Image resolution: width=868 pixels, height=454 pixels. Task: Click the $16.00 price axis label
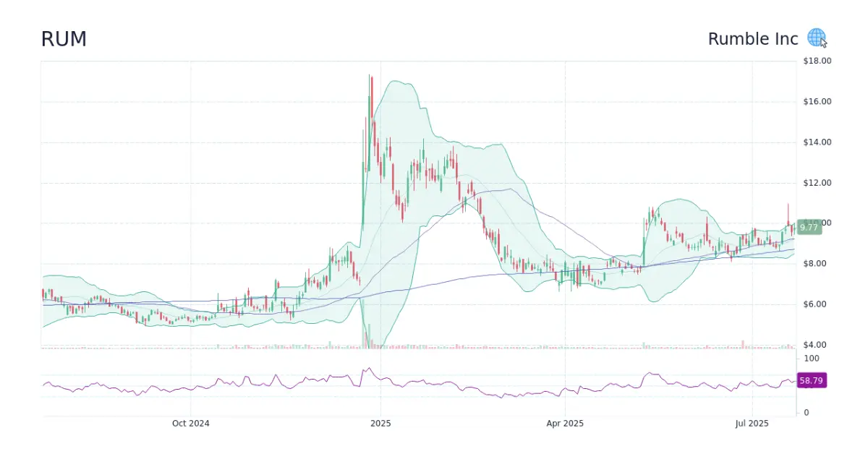817,101
